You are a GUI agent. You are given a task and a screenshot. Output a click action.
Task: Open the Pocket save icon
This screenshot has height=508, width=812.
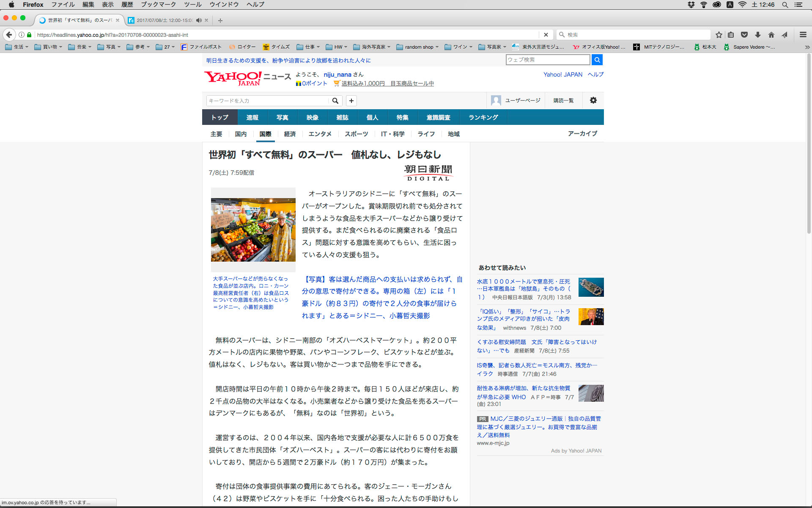tap(744, 35)
